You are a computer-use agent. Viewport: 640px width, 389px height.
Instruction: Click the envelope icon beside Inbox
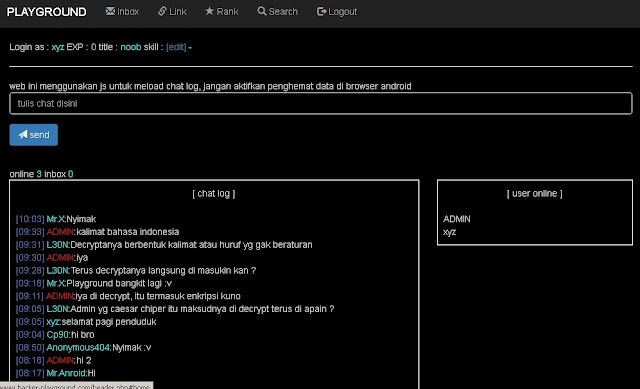(110, 11)
